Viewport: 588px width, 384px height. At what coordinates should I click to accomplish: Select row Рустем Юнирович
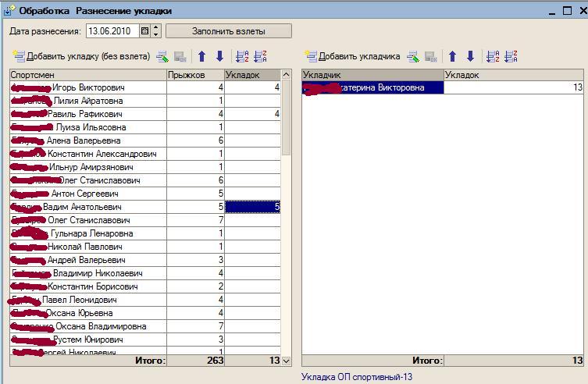[x=145, y=340]
